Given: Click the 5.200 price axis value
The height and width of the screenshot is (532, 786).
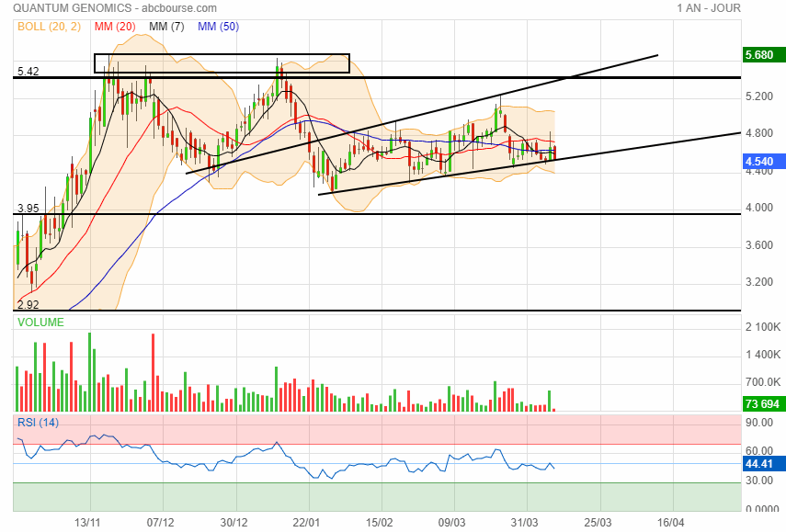Looking at the screenshot, I should click(759, 96).
